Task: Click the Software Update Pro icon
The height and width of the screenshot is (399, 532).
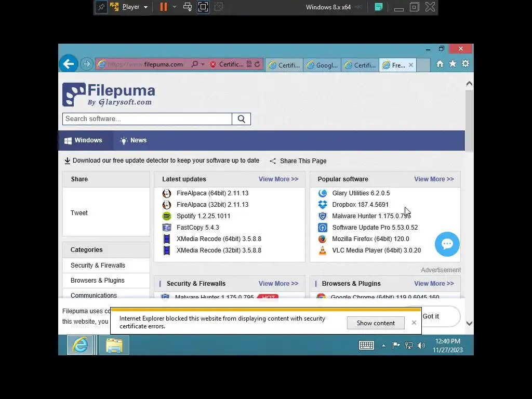Action: click(x=322, y=228)
